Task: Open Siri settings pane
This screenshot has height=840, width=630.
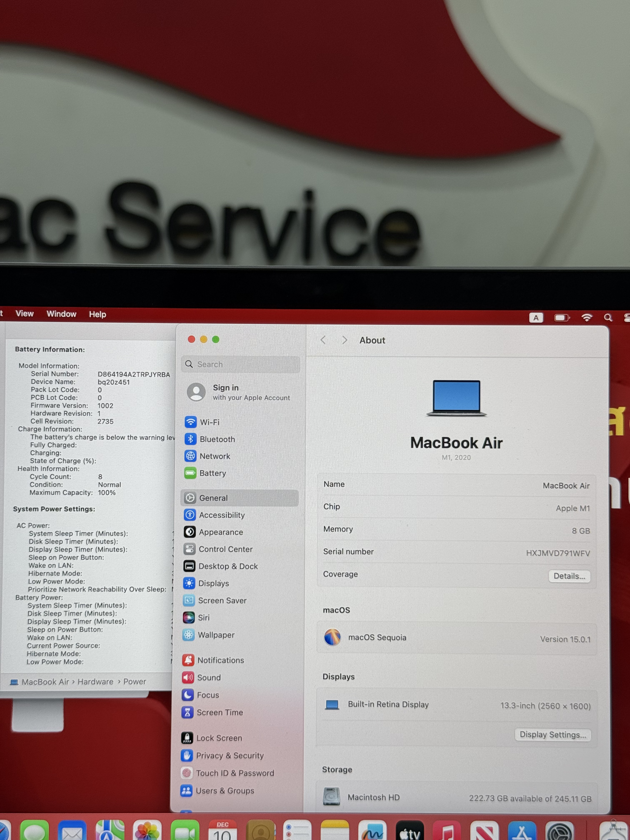Action: [203, 617]
